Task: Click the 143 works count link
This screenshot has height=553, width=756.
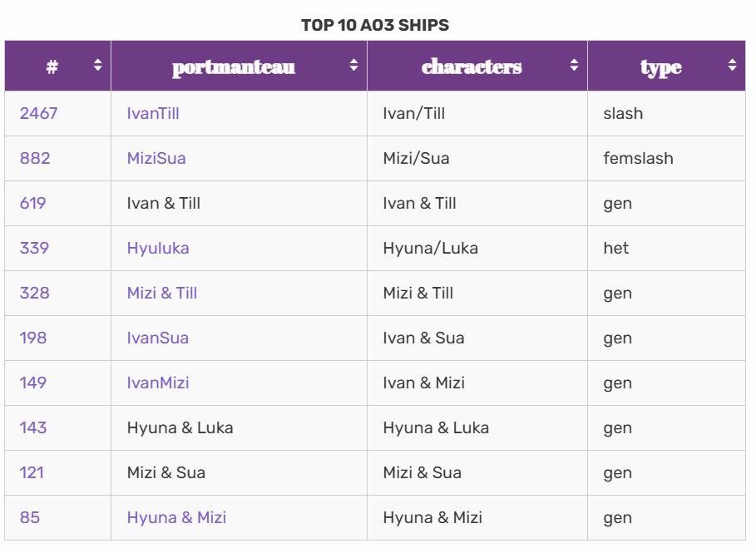Action: click(33, 427)
